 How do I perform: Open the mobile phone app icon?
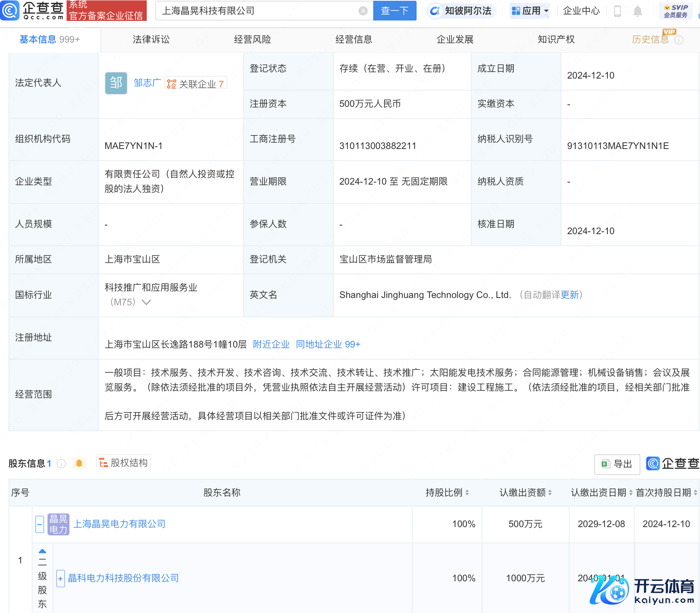coord(618,11)
